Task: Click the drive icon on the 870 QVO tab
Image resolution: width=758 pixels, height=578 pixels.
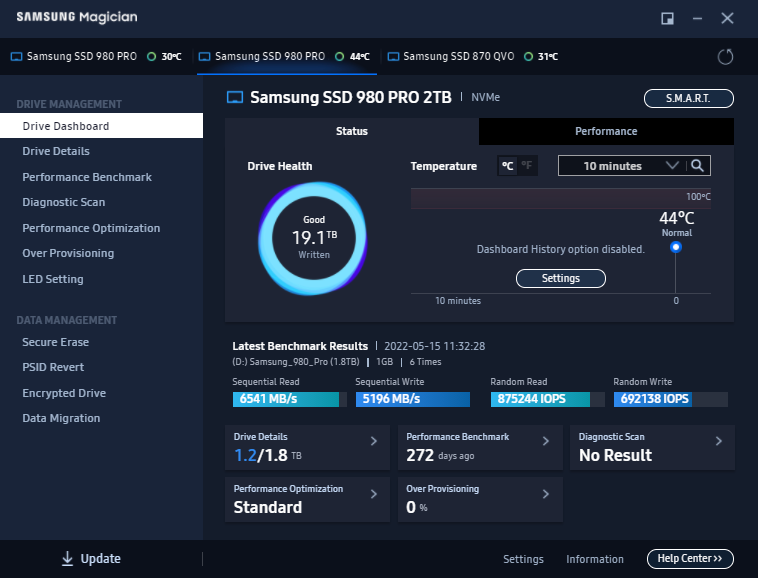Action: coord(394,57)
